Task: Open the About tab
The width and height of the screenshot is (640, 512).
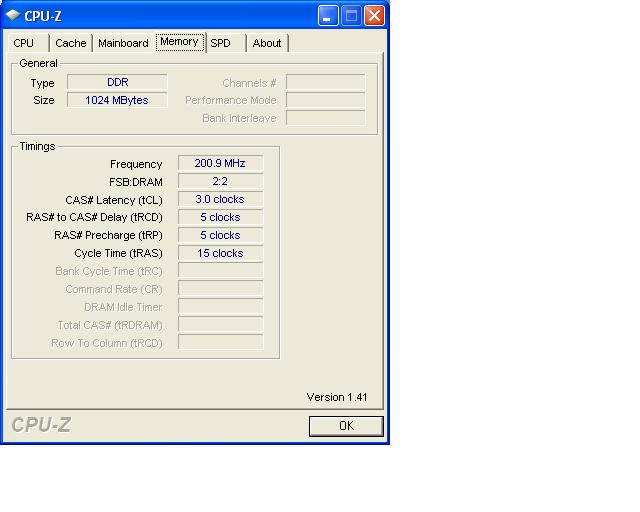Action: tap(267, 43)
